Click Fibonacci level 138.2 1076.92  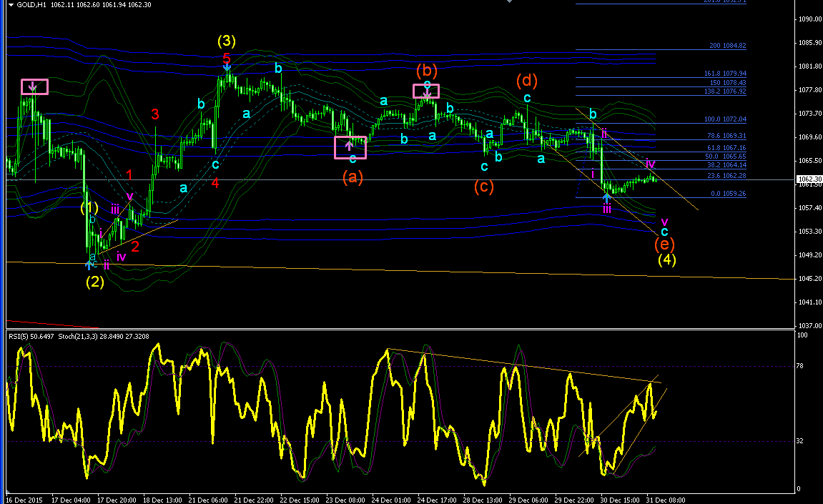[x=725, y=92]
